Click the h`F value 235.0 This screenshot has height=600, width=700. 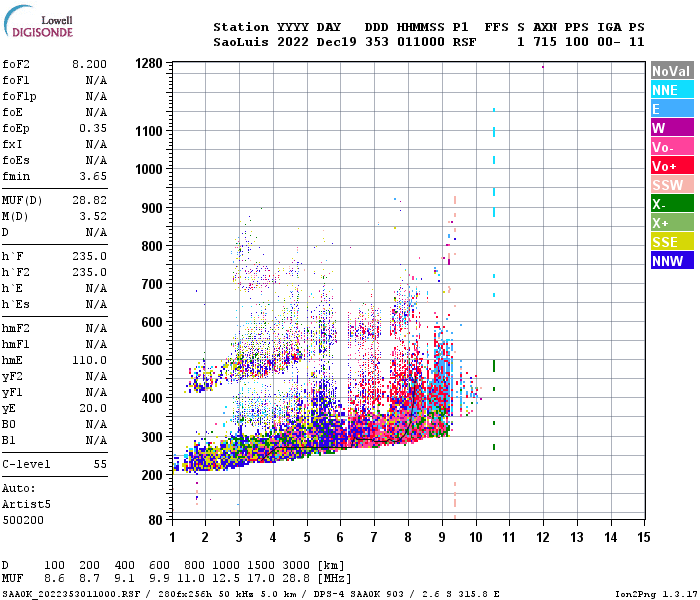point(89,257)
